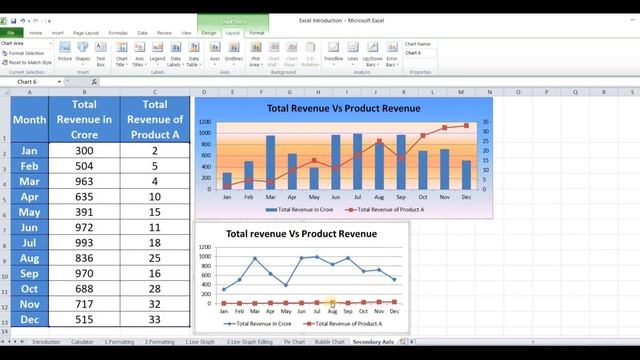Open the 1.Line Graph sheet tab
This screenshot has height=360, width=640.
click(x=200, y=342)
